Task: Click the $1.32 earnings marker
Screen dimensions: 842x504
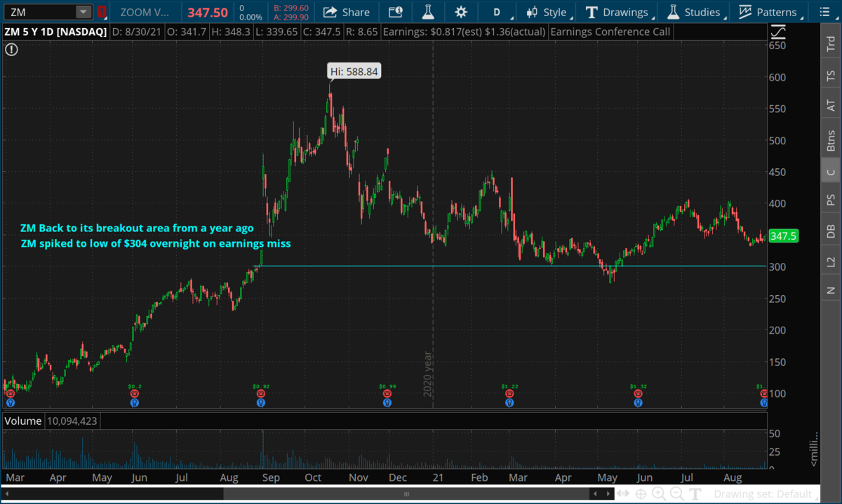Action: point(637,386)
